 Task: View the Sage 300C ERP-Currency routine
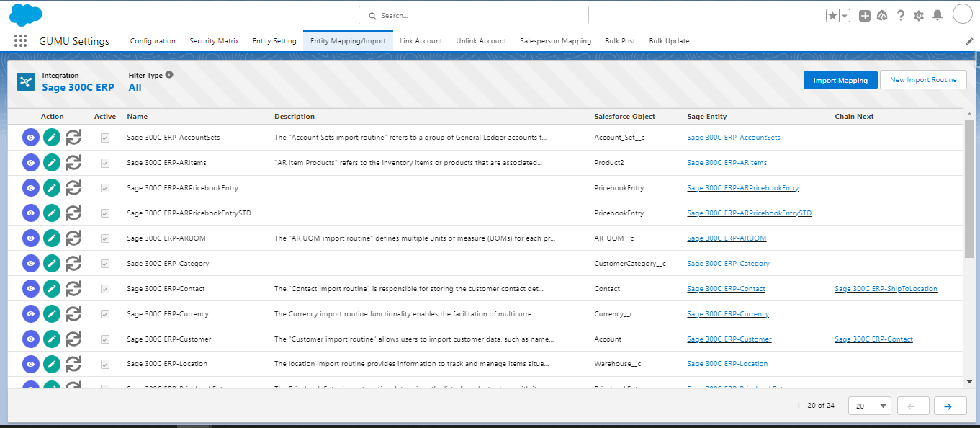click(30, 314)
